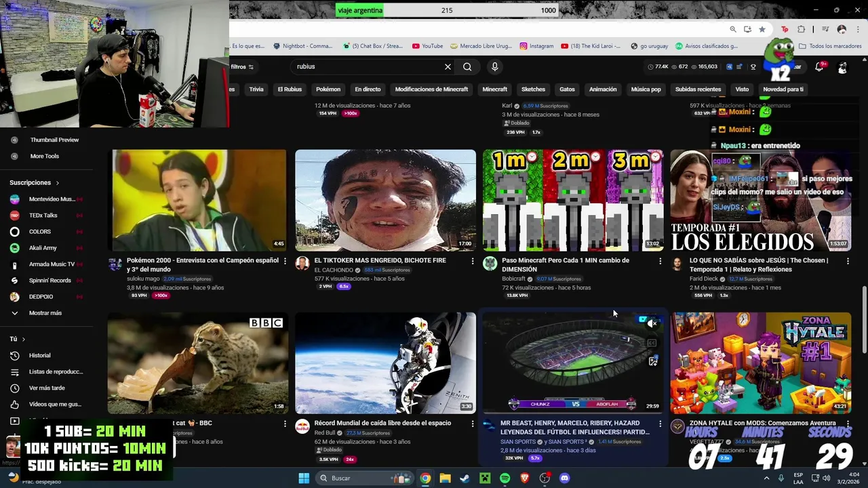Open Brave browser from taskbar
868x488 pixels.
click(524, 478)
